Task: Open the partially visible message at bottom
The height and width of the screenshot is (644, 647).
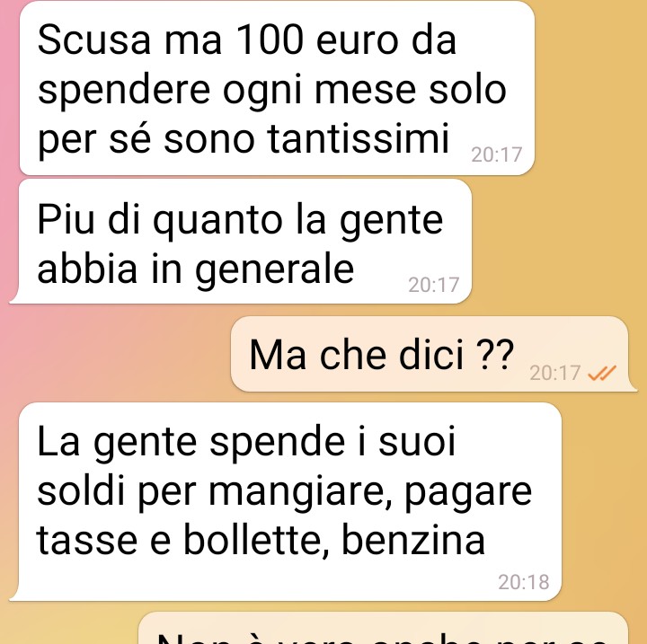Action: coord(384,628)
